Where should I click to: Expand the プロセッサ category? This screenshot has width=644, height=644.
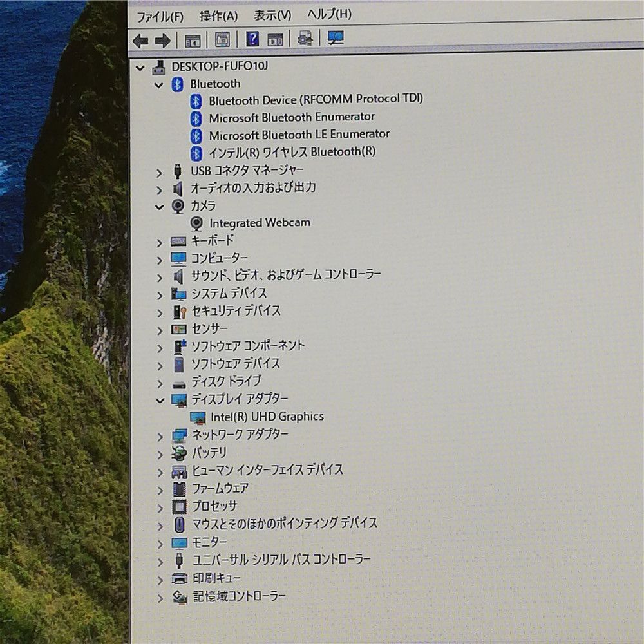[160, 509]
